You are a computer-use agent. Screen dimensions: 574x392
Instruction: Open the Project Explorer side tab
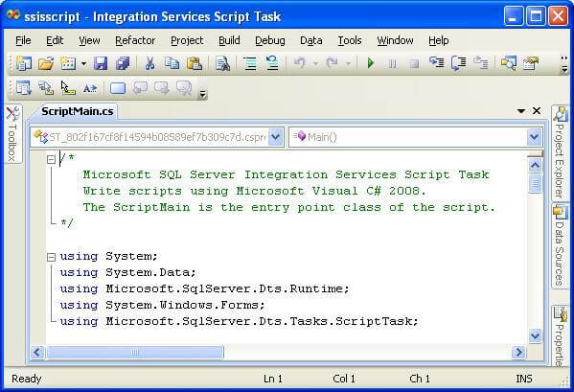click(x=560, y=152)
